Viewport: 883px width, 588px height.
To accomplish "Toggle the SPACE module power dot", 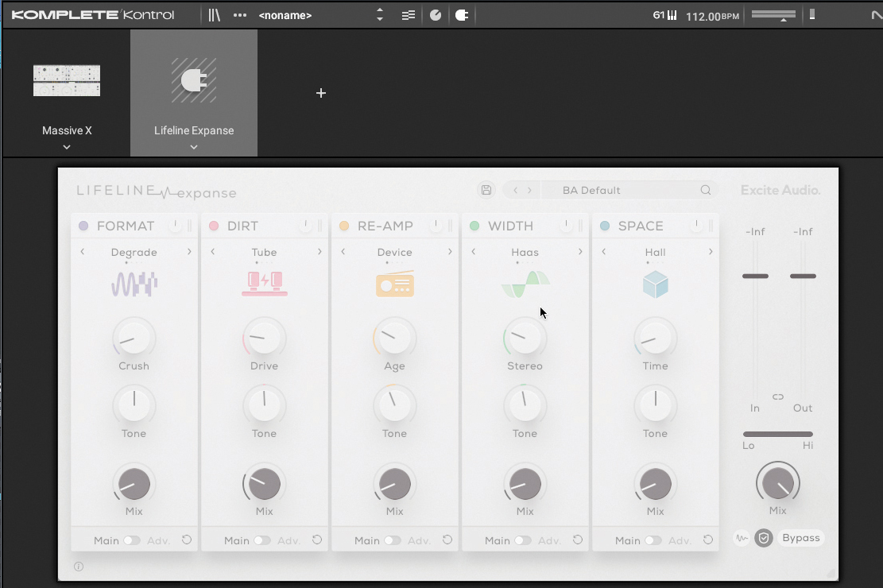I will pos(605,226).
